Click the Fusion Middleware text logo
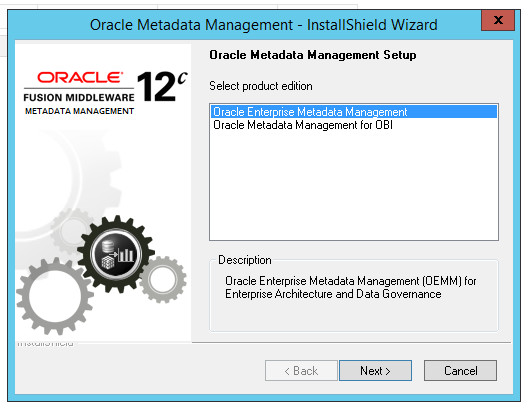Screen dimensions: 528x412 79,98
